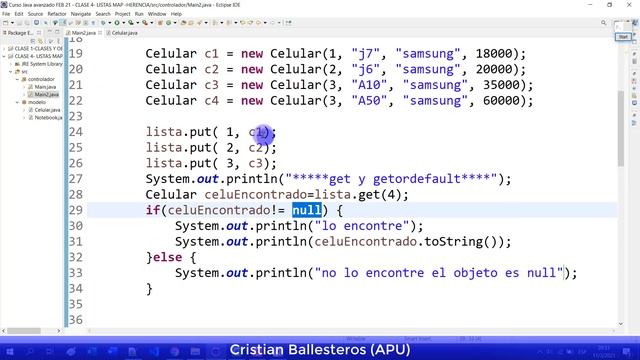Open the Help menu
Viewport: 640px width, 360px height.
coord(176,14)
